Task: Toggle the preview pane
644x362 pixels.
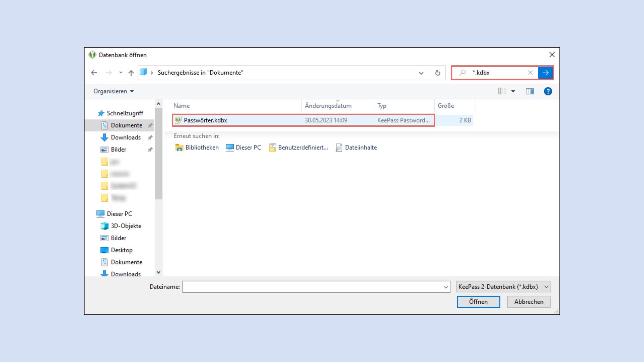Action: click(530, 91)
